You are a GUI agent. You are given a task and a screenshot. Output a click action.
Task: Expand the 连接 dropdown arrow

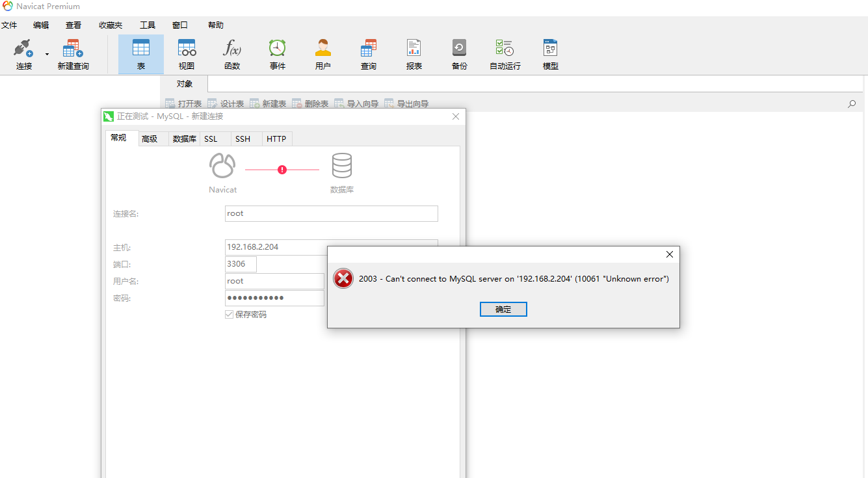pyautogui.click(x=47, y=55)
